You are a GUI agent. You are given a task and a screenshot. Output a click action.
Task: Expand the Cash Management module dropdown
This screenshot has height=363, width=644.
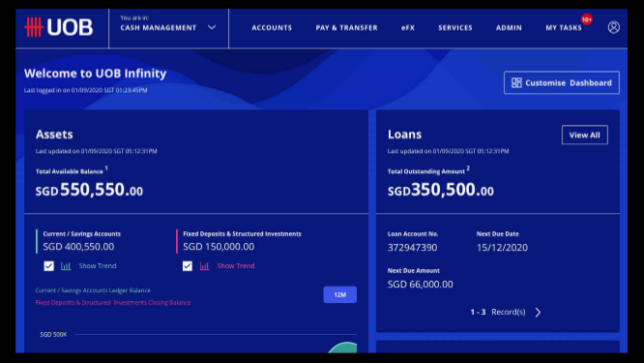click(x=168, y=28)
